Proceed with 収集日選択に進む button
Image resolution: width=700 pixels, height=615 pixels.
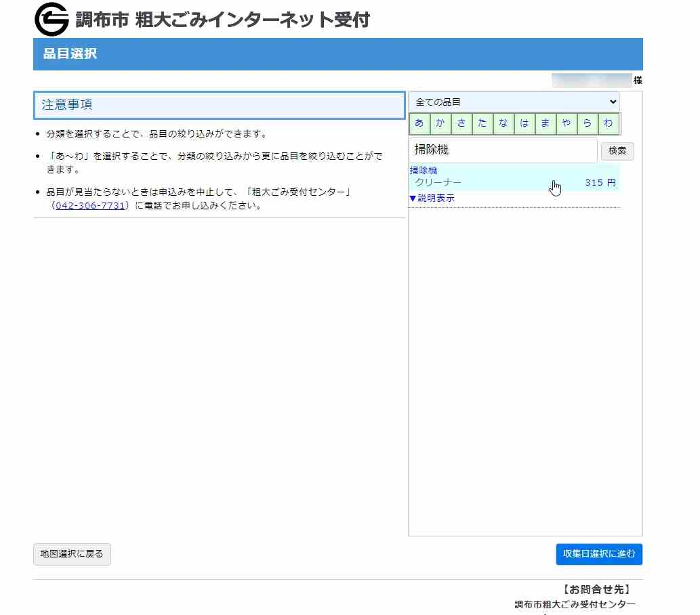pyautogui.click(x=598, y=554)
